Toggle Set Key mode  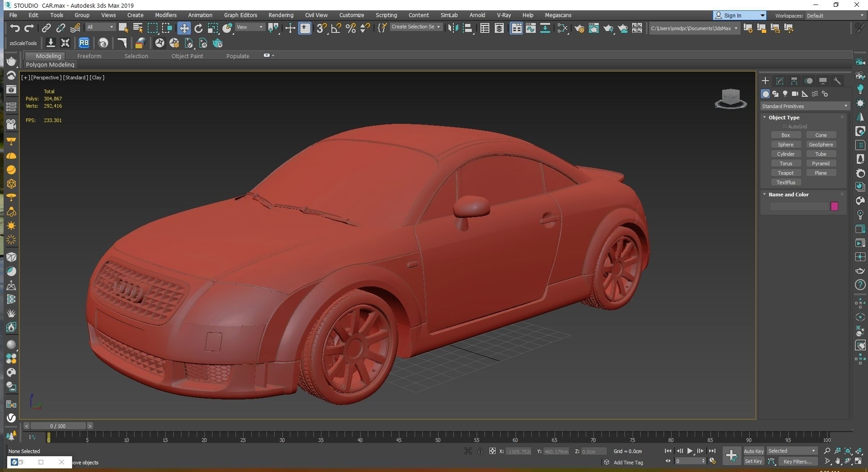[x=753, y=461]
